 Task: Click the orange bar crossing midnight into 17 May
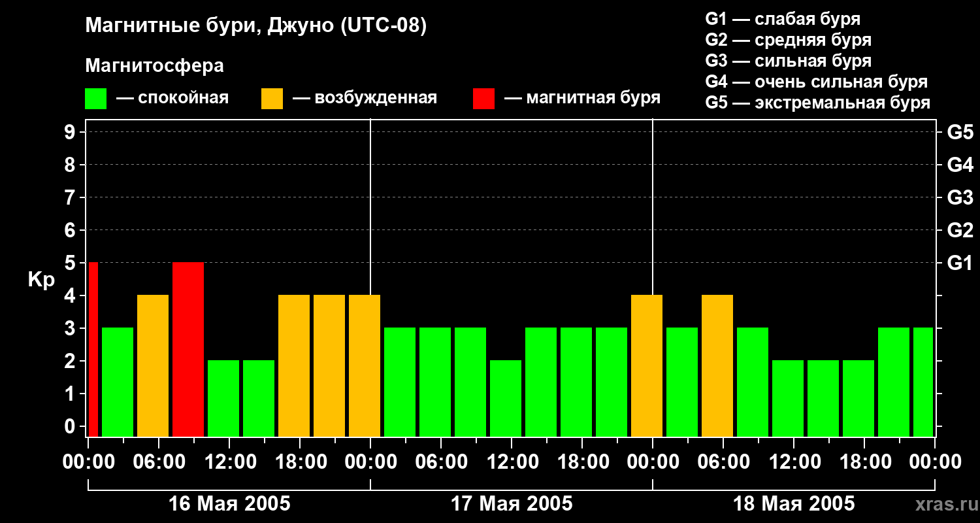365,365
